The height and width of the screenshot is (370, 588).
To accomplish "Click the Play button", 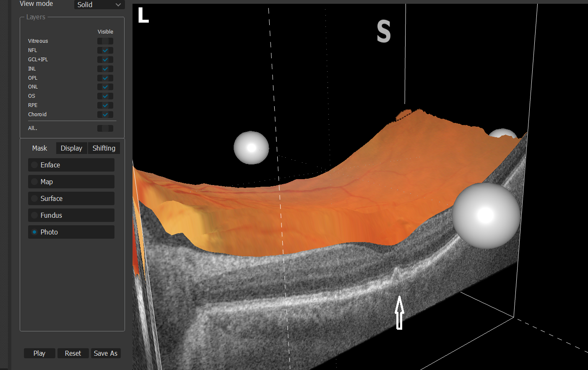I will point(39,353).
